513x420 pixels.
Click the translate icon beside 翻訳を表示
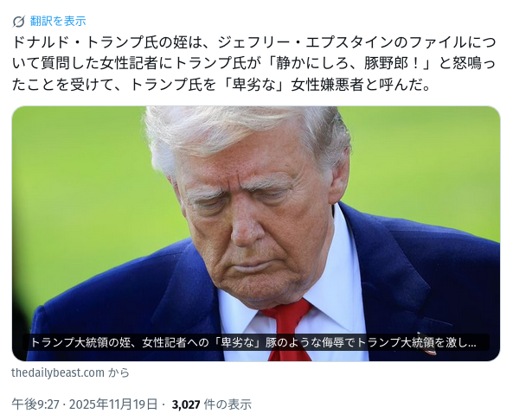click(19, 22)
